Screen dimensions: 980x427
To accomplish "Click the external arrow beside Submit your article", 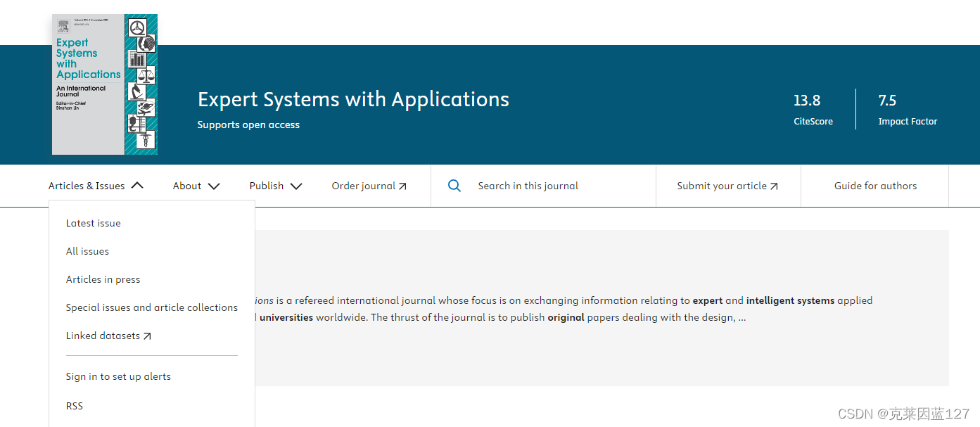I will point(774,186).
